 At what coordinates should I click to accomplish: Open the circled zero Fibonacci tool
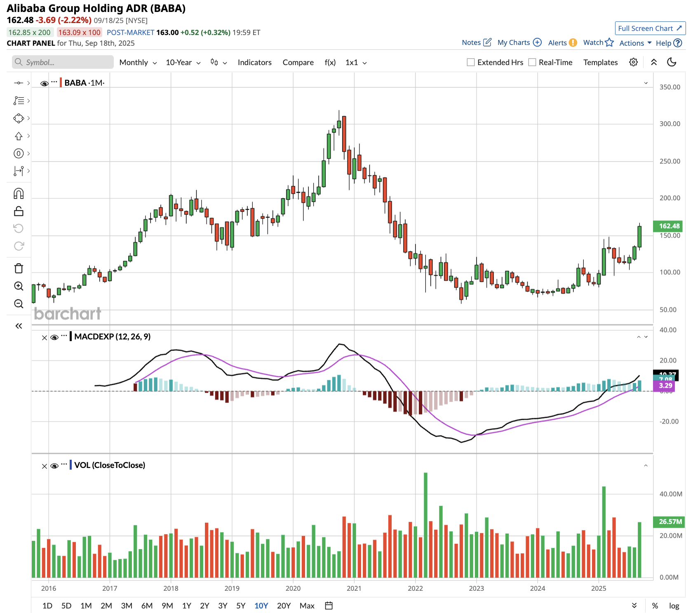coord(19,154)
